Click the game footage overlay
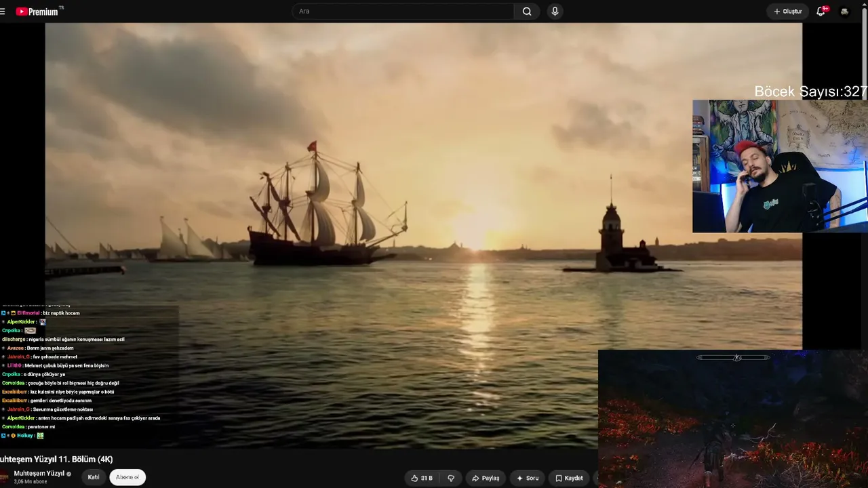This screenshot has height=488, width=868. 733,419
